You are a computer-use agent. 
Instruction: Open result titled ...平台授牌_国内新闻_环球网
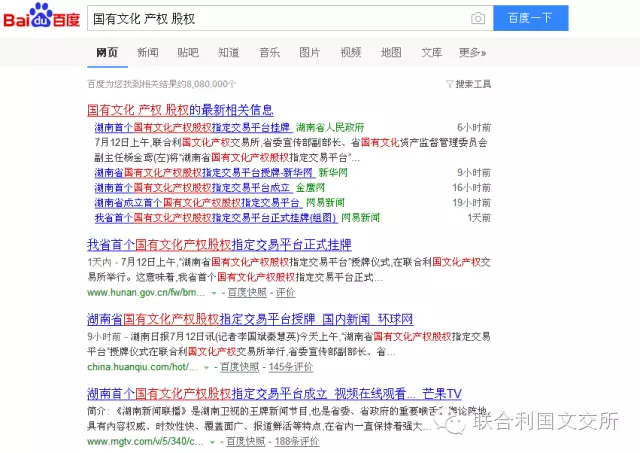point(250,319)
